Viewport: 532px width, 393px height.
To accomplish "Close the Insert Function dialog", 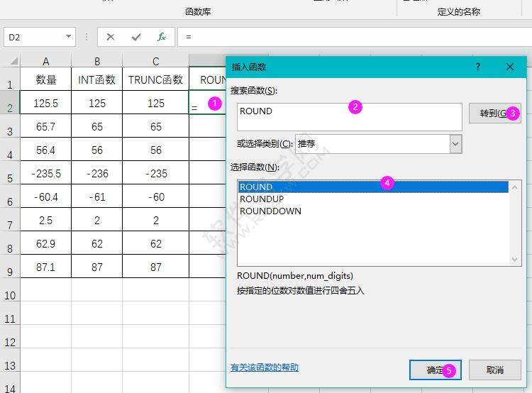I will [x=509, y=67].
